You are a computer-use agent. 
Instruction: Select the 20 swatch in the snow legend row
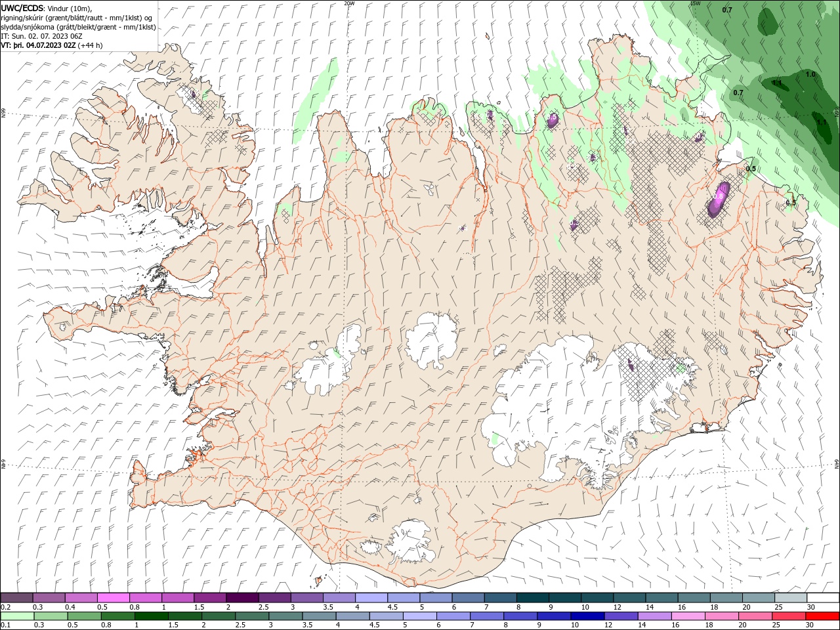(759, 598)
